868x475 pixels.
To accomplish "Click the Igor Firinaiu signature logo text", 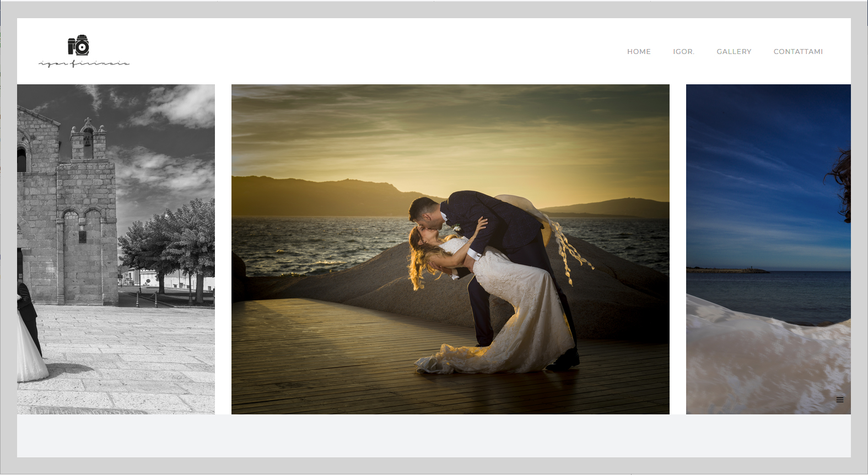I will coord(84,64).
